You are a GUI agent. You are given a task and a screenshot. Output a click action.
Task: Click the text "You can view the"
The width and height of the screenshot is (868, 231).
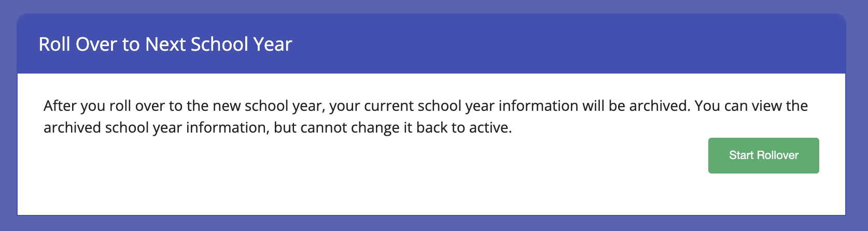click(751, 106)
